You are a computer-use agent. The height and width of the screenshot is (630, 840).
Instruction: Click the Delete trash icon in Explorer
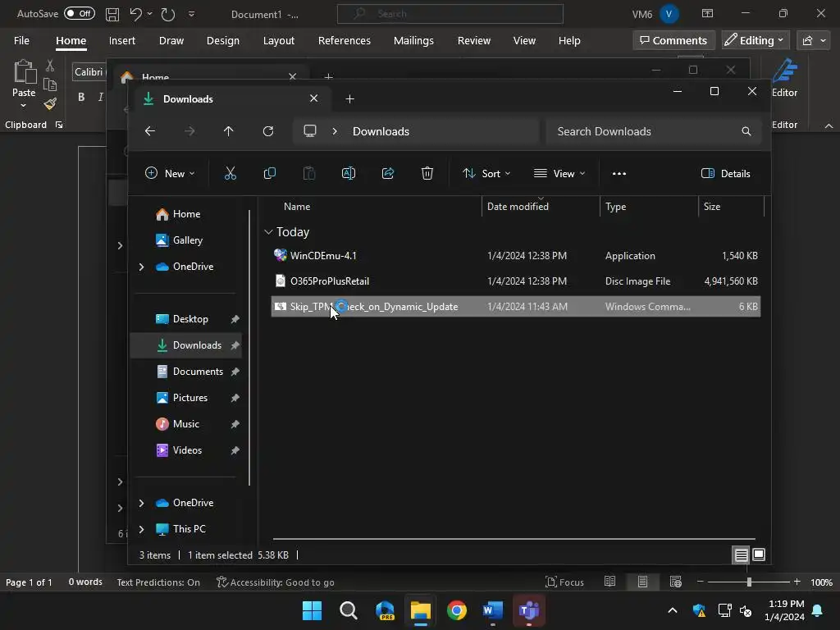[x=427, y=174]
